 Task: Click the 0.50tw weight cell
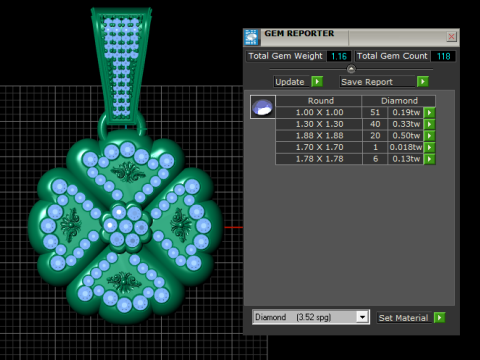click(406, 136)
